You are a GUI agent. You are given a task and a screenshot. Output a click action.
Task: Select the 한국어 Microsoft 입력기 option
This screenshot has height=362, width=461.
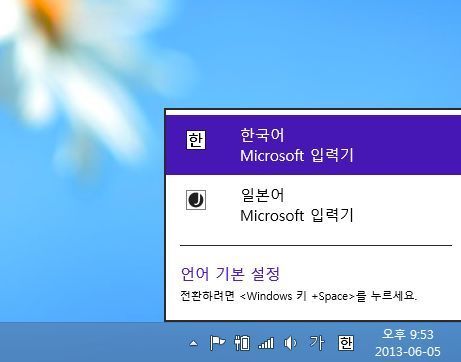point(313,145)
